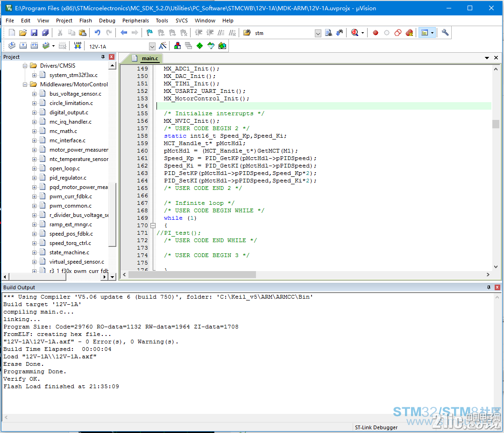
Task: Toggle the window layout button in toolbar
Action: pyautogui.click(x=425, y=33)
